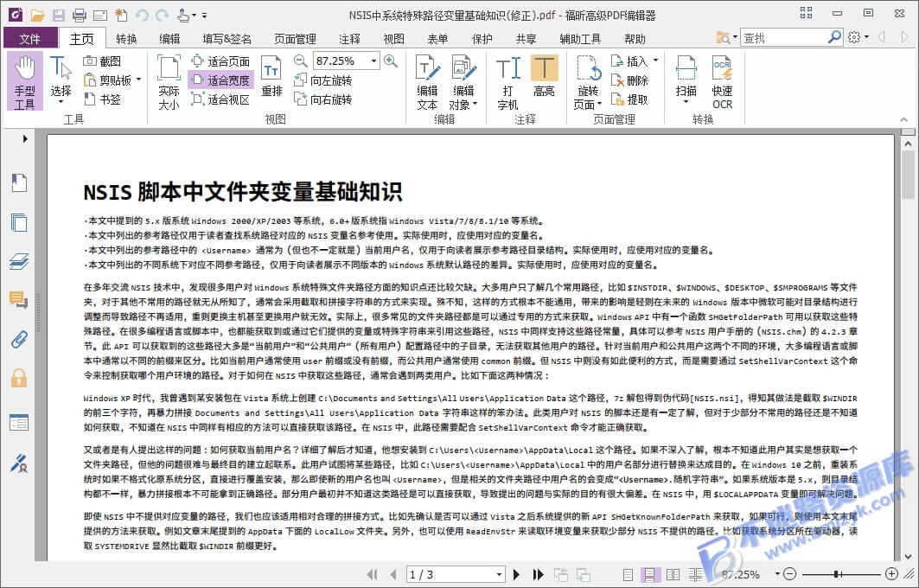This screenshot has height=588, width=919.
Task: Open the pages thumbnail panel in sidebar
Action: (x=19, y=223)
